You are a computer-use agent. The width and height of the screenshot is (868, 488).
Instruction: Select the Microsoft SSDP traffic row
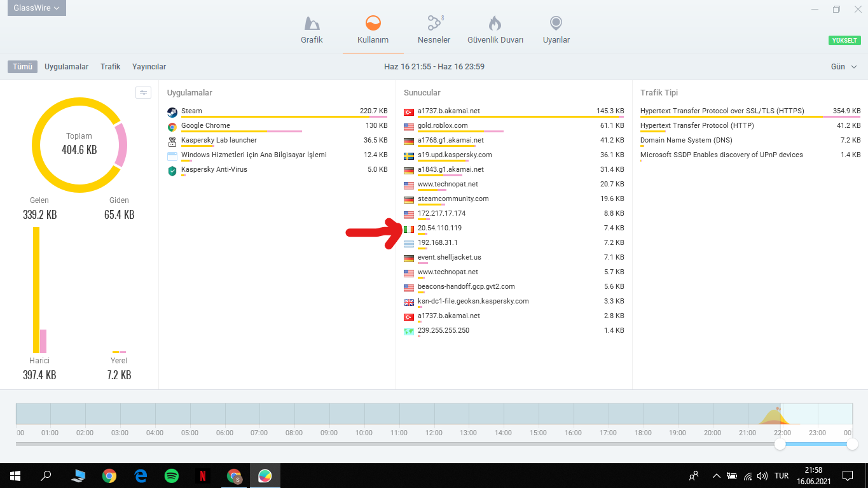[x=750, y=156]
